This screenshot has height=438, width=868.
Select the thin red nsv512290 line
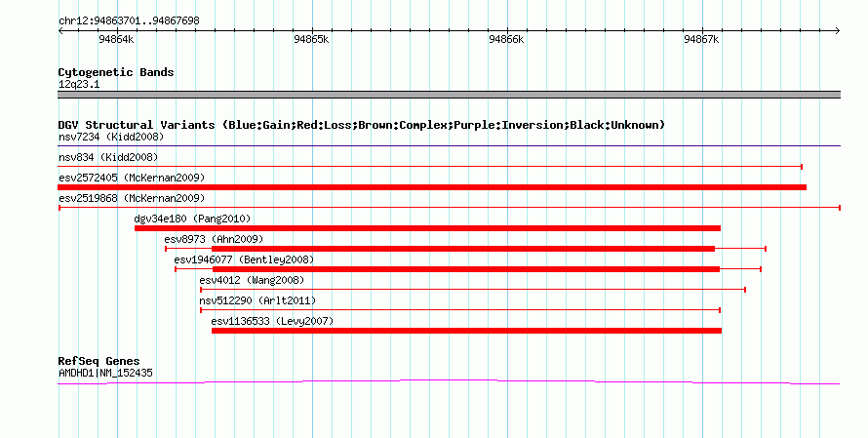[x=460, y=310]
